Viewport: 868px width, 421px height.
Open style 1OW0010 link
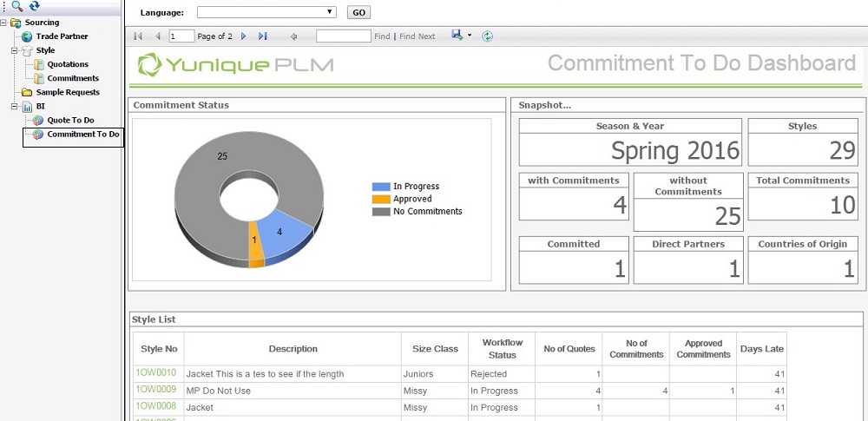[x=156, y=372]
